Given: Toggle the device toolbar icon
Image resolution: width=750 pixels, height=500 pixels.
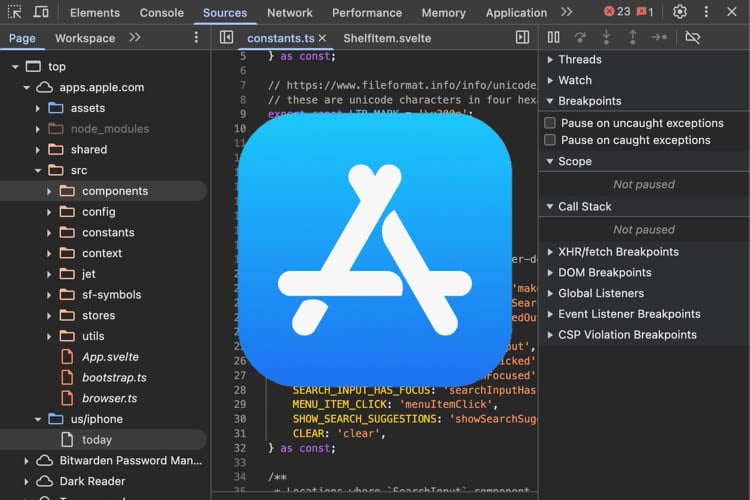Looking at the screenshot, I should (41, 12).
